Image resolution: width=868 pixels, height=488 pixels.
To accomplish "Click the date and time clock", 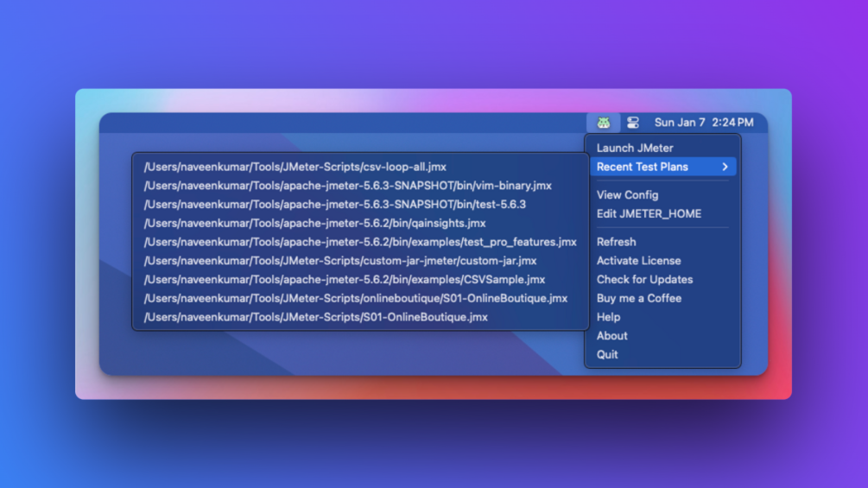I will [x=704, y=123].
